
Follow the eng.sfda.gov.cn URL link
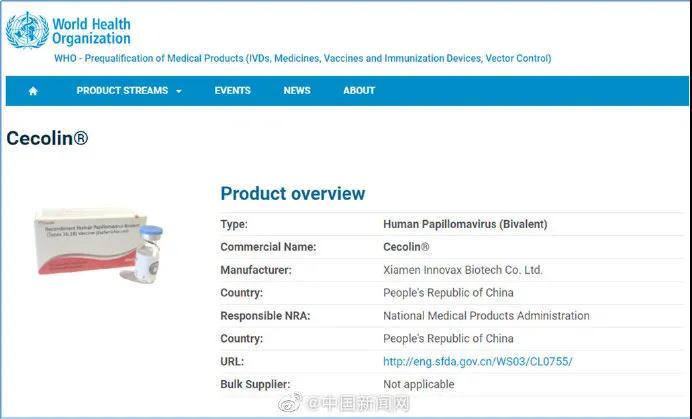478,362
